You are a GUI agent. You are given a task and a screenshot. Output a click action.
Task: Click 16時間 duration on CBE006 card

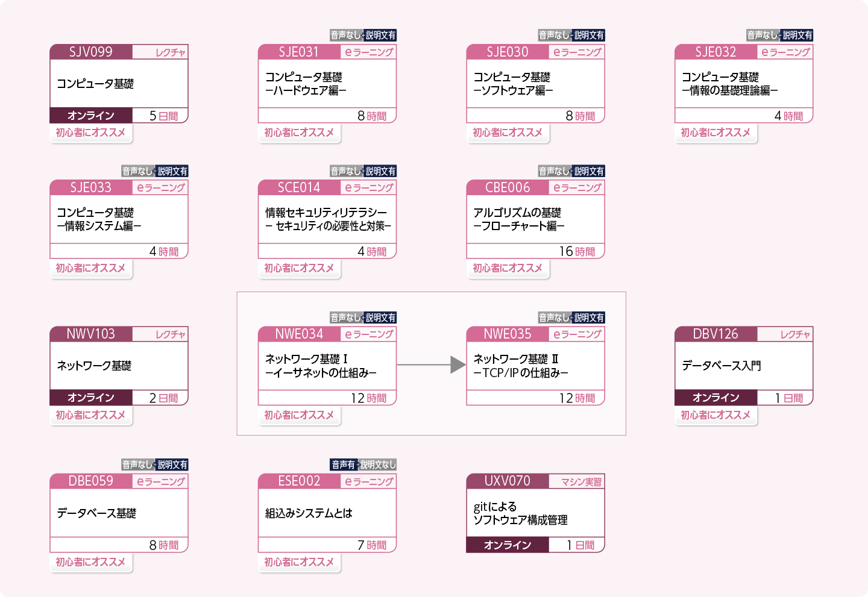577,251
